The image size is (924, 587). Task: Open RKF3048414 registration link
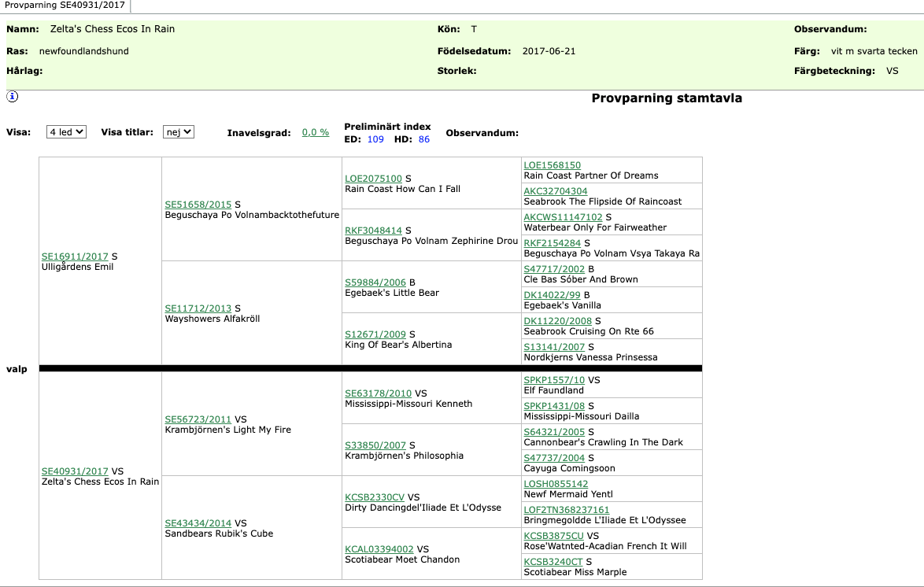[373, 231]
